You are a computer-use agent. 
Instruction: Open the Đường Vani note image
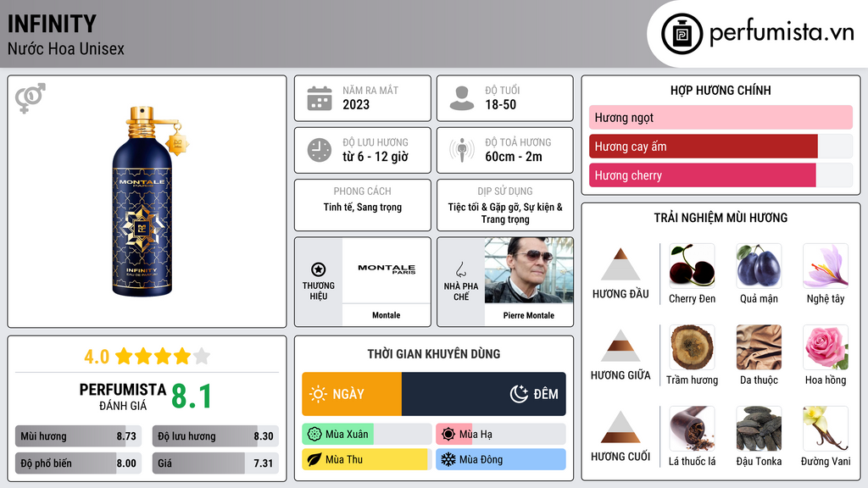(826, 429)
